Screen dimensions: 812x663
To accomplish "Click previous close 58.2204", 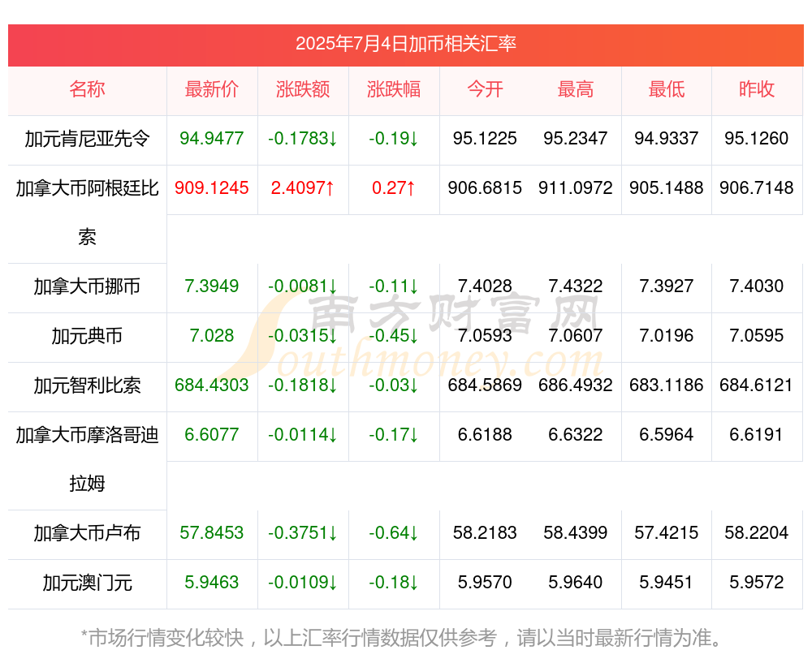I will (757, 532).
